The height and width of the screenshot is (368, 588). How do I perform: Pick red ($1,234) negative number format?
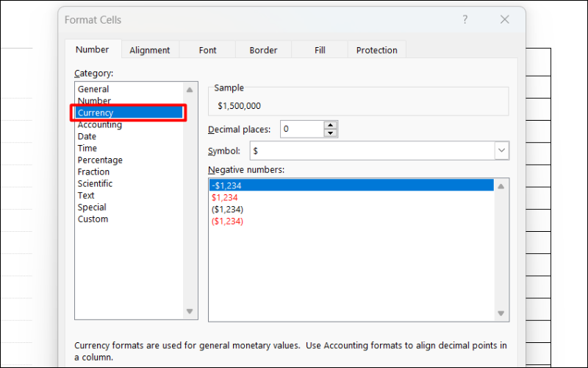[227, 222]
